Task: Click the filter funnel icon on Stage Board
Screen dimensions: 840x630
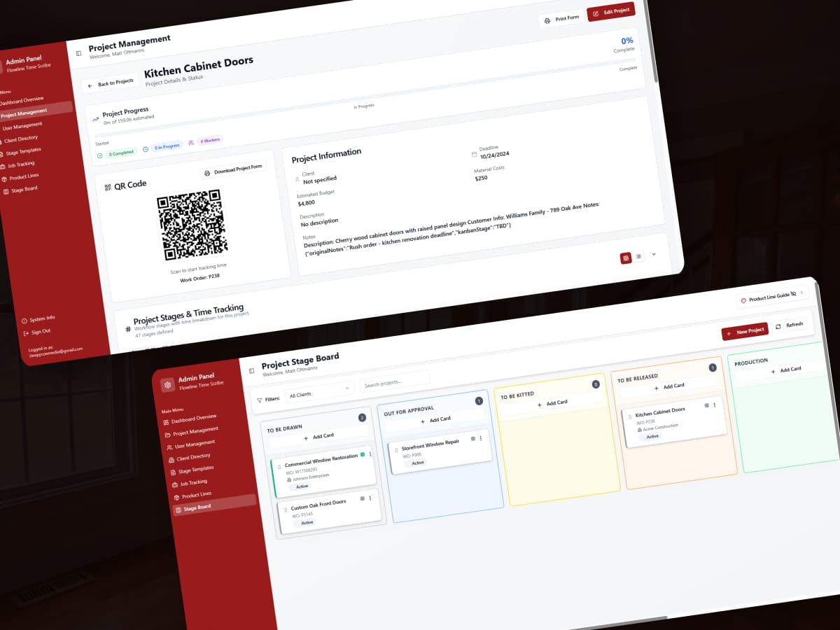Action: (259, 399)
